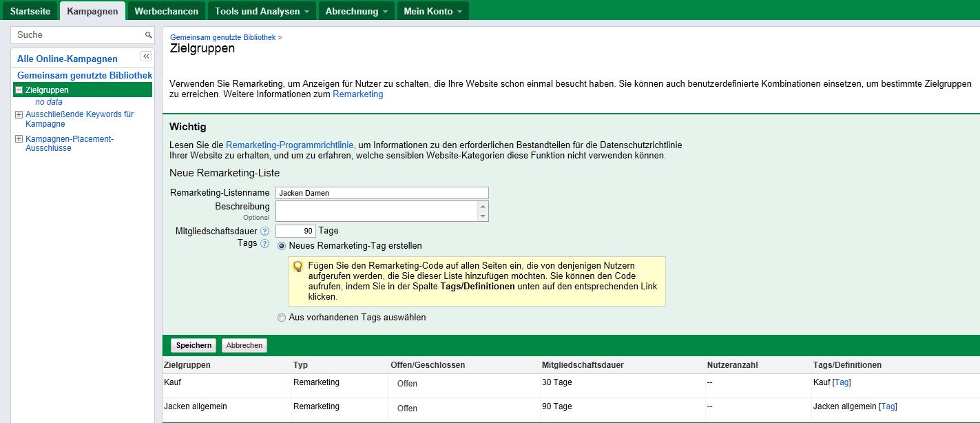This screenshot has width=980, height=423.
Task: Click the Offen/Geschlossen column header
Action: (x=428, y=365)
